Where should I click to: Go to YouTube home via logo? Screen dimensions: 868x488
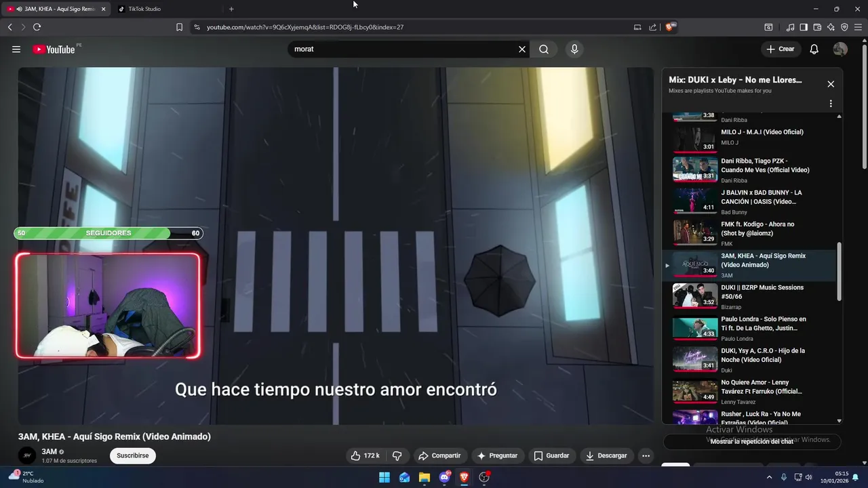click(54, 49)
